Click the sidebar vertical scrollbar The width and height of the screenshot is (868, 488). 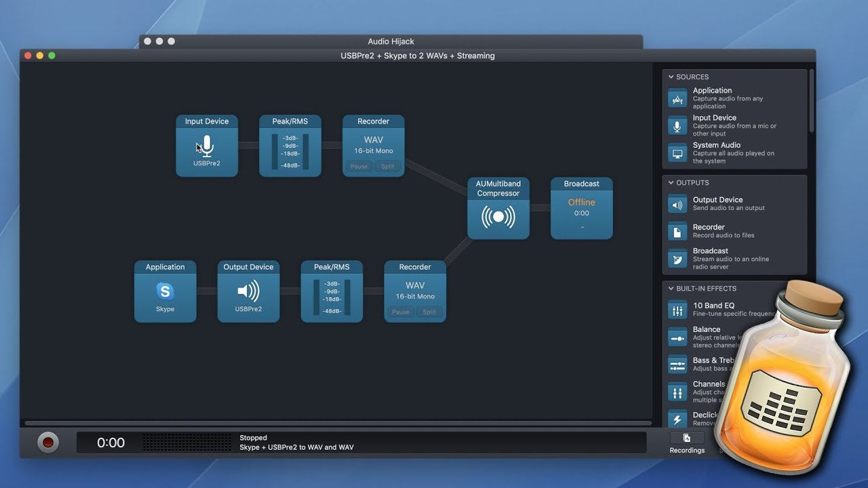point(810,102)
